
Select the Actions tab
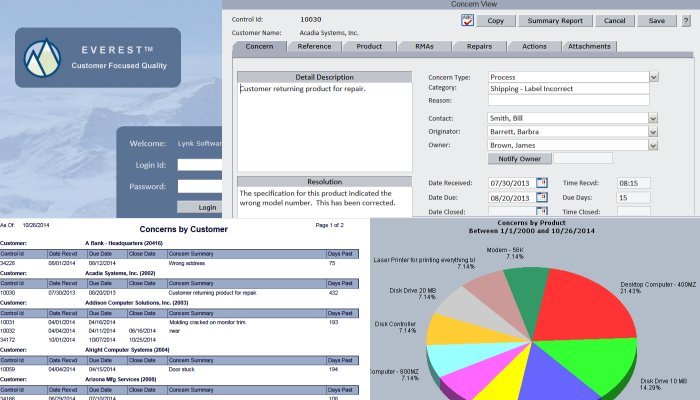534,46
